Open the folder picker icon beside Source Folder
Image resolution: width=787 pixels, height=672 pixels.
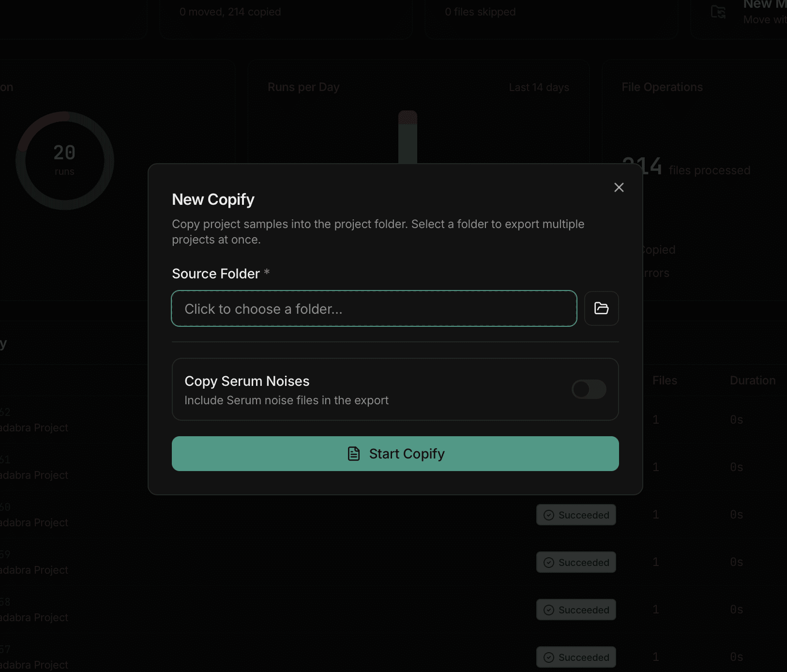[x=601, y=308]
